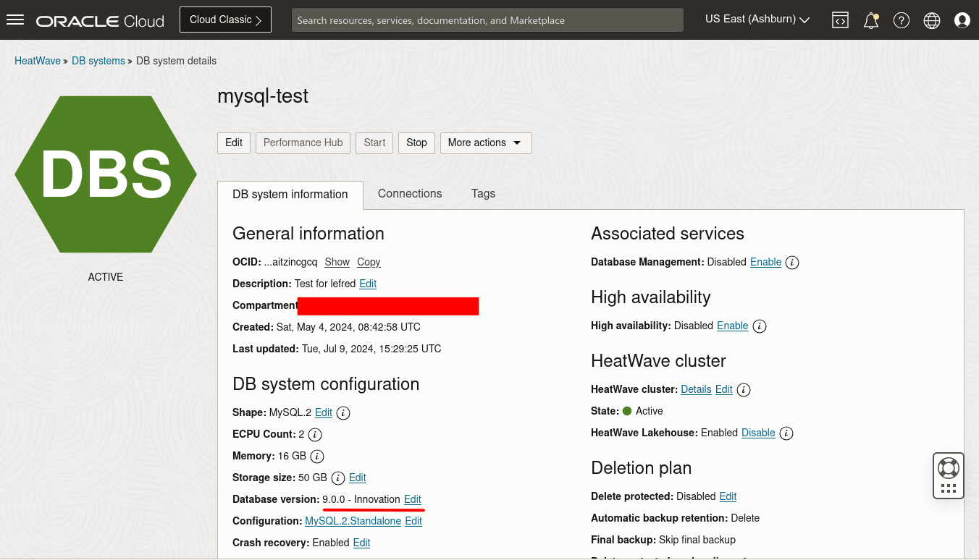Screen dimensions: 979x560
Task: Launch Cloud Shell from the top bar
Action: (x=840, y=20)
